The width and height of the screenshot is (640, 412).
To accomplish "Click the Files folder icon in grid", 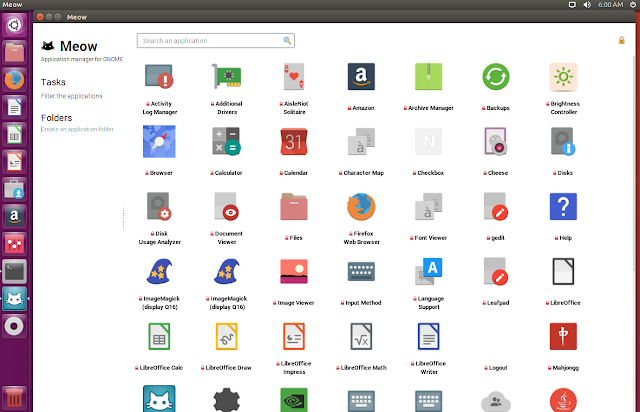I will click(x=294, y=206).
